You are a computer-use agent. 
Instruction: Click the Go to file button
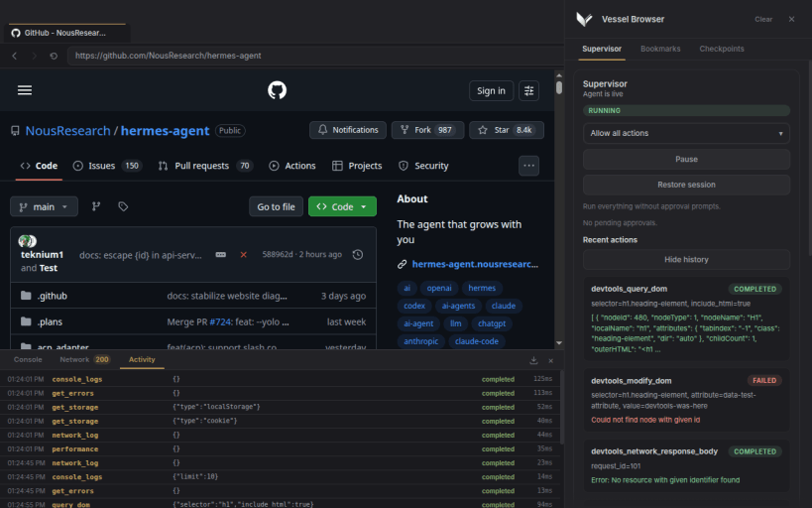point(276,206)
